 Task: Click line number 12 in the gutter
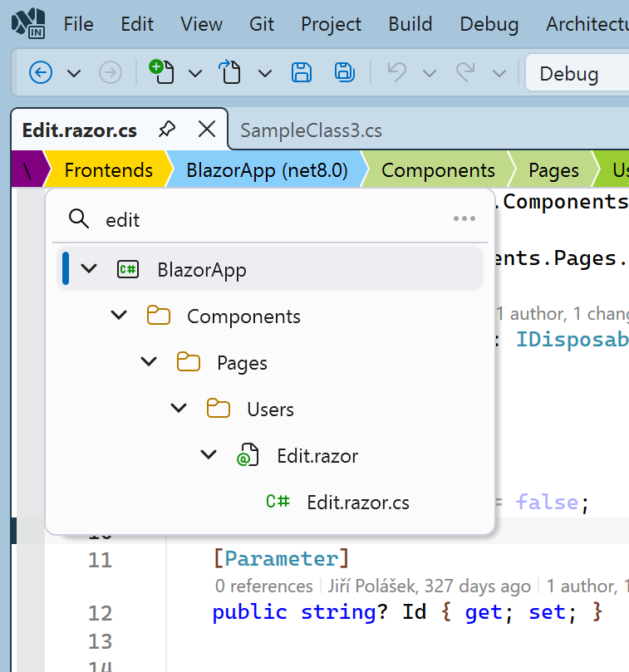click(101, 613)
